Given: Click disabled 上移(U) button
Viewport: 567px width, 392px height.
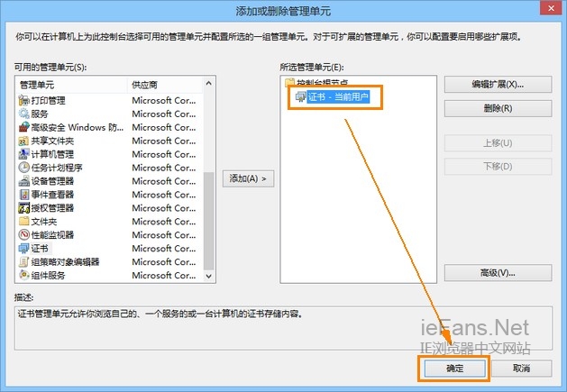Looking at the screenshot, I should [498, 143].
